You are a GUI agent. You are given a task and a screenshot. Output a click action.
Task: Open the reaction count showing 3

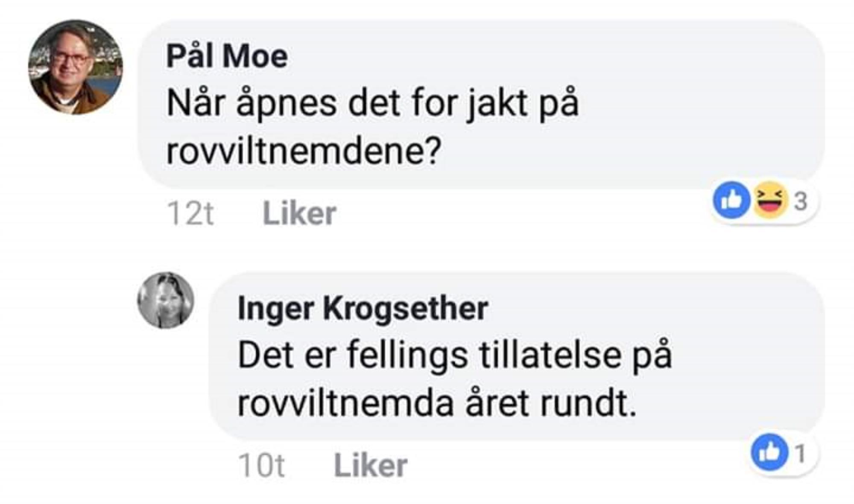point(801,201)
